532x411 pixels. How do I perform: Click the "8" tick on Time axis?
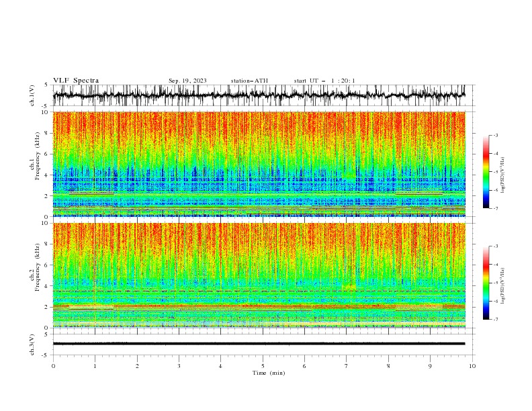pos(388,366)
